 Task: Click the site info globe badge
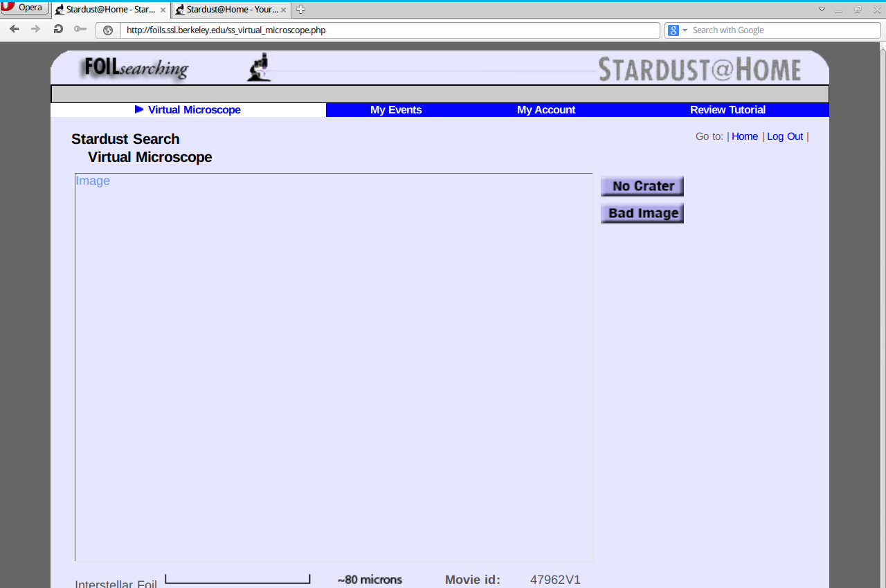pyautogui.click(x=107, y=30)
